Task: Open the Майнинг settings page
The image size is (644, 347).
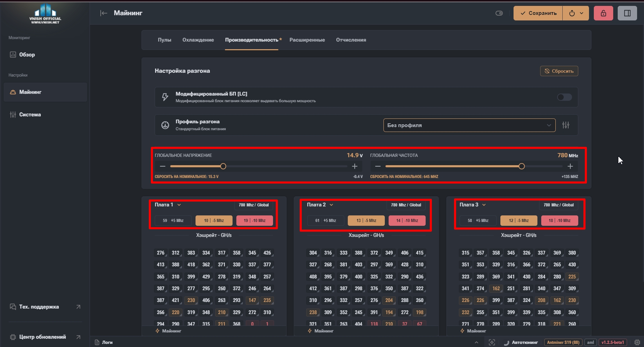Action: [45, 92]
